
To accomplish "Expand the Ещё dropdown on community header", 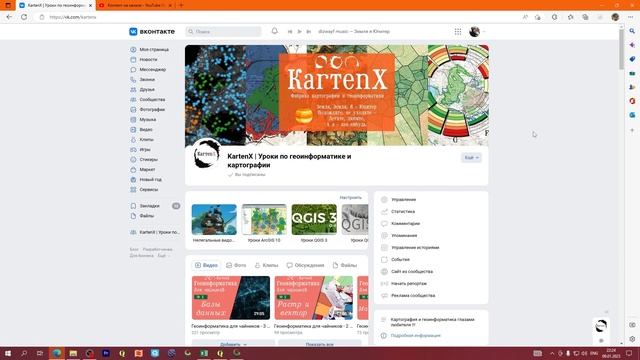I will point(471,158).
